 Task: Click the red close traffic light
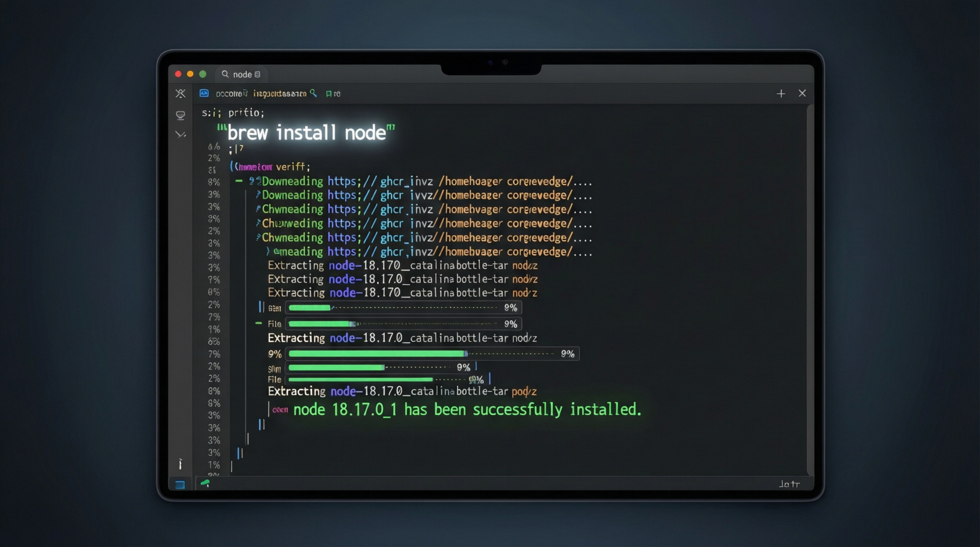pos(178,74)
